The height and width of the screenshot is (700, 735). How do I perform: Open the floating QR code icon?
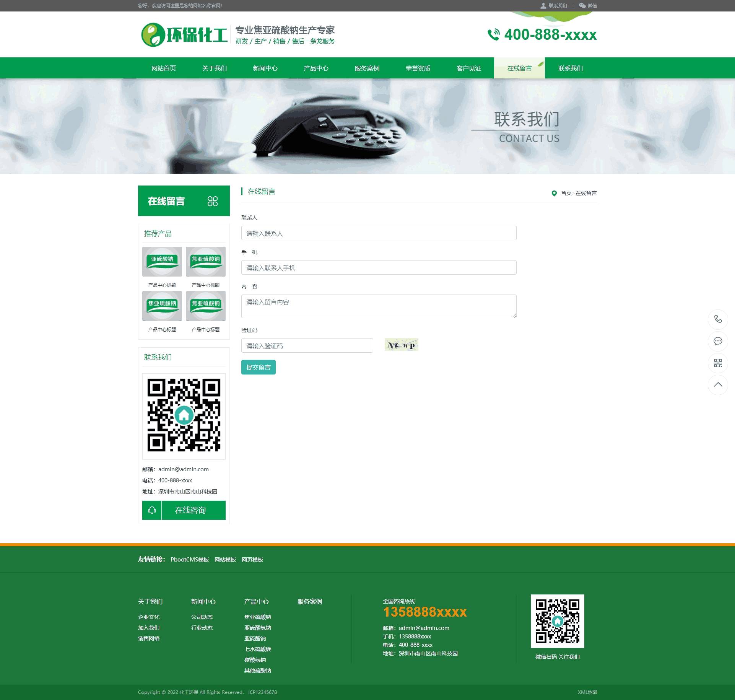pos(718,363)
